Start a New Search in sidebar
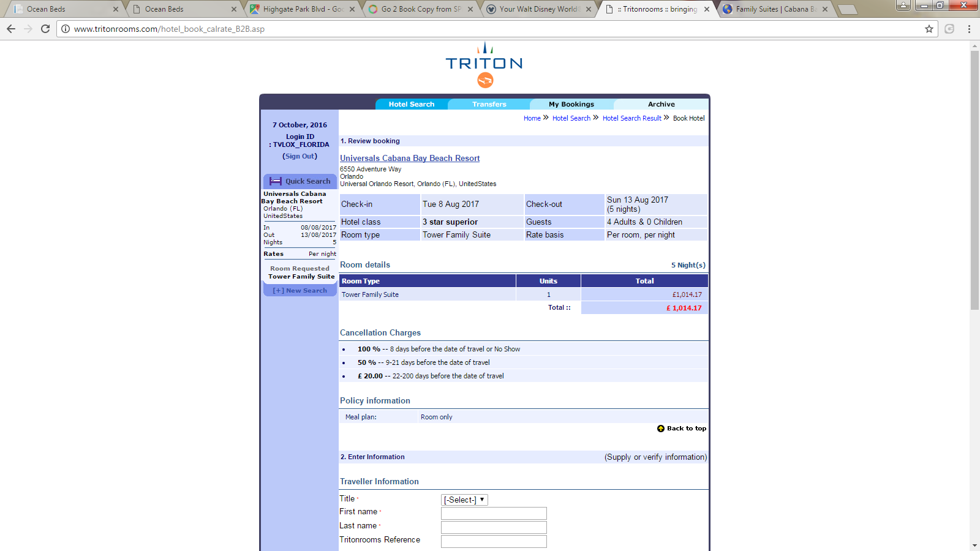Screen dimensions: 980x551 (300, 291)
